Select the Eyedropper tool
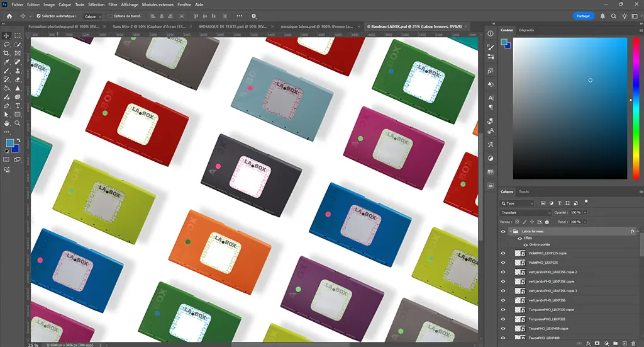Screen dimensions: 644x347 click(6, 62)
